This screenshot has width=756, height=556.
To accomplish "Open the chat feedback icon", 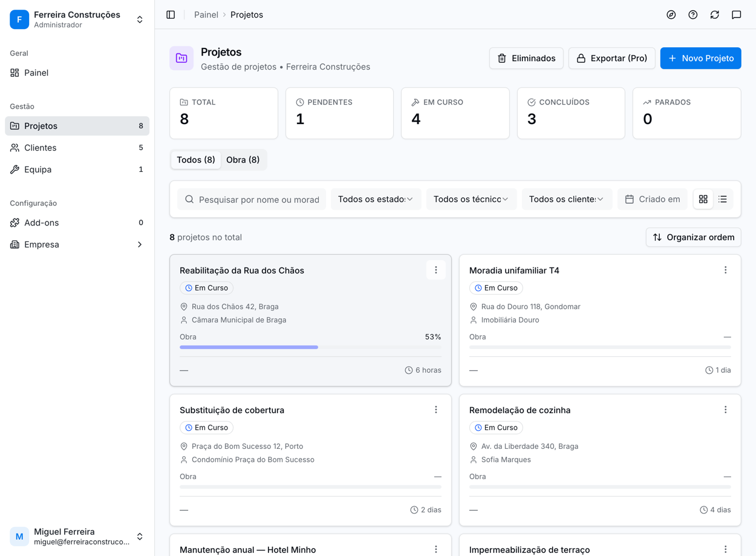I will point(737,15).
